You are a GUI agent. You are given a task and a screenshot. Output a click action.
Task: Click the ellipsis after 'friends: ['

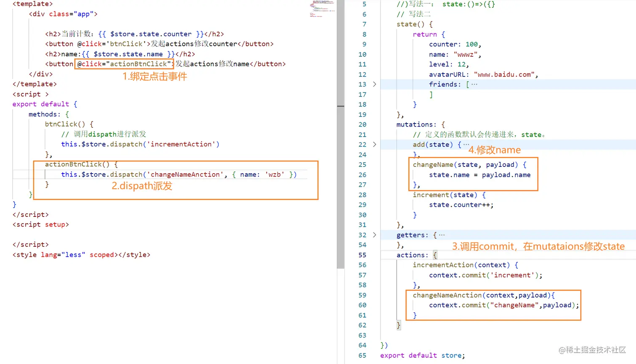(474, 84)
